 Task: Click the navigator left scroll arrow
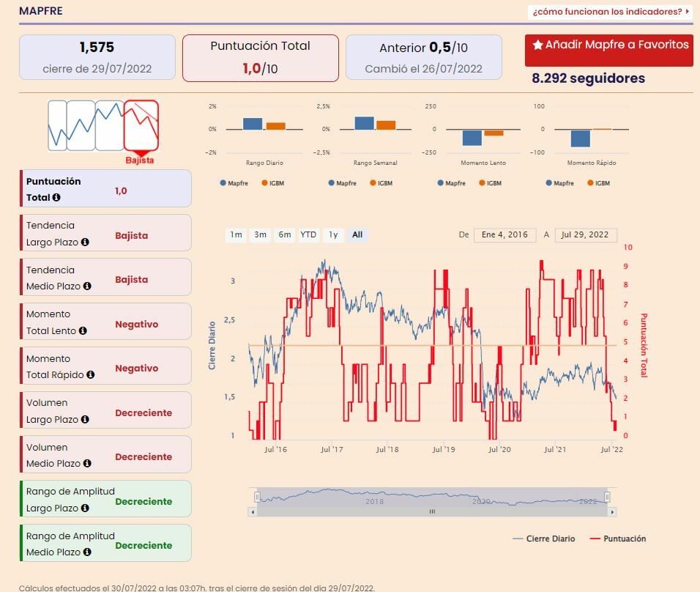[253, 512]
